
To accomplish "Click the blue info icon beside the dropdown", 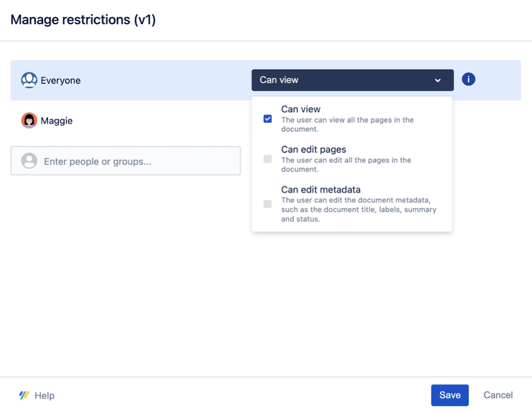I will (468, 79).
